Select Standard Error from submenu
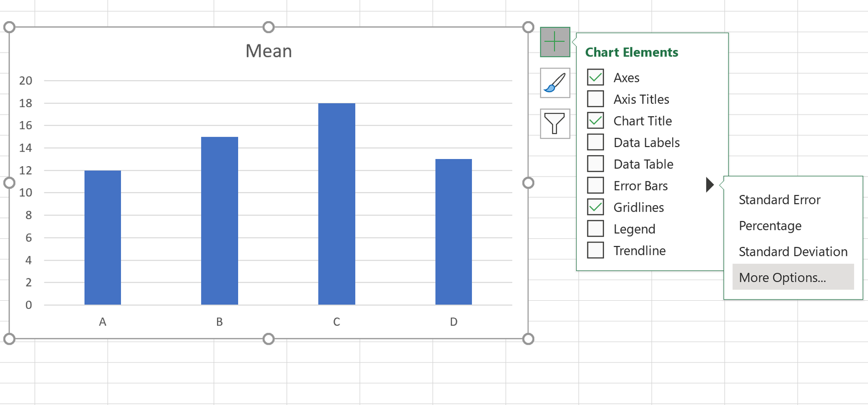 [x=780, y=200]
